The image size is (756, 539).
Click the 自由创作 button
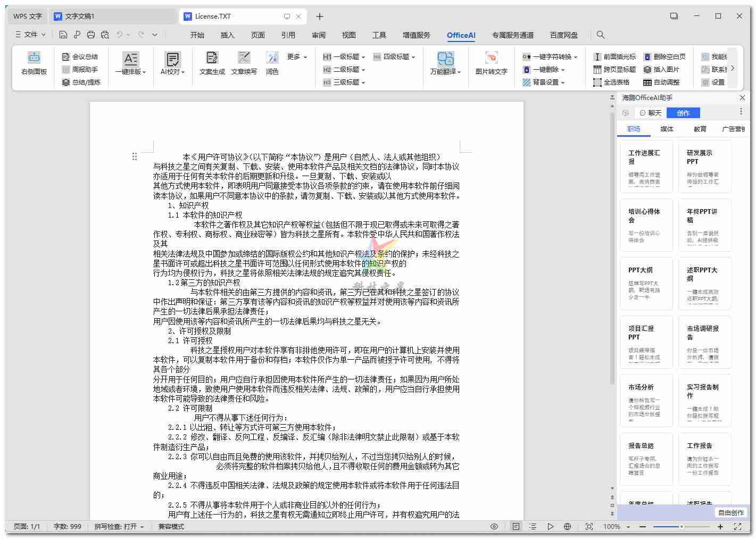tap(732, 512)
